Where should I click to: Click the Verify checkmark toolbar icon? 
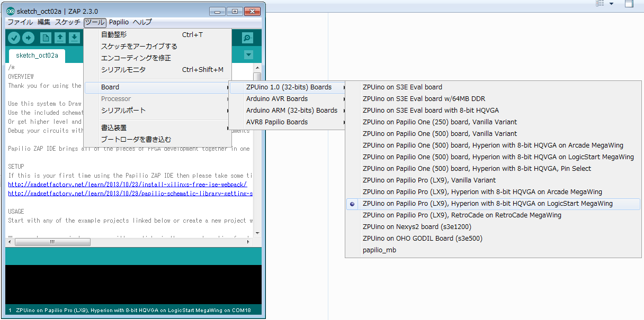click(x=14, y=38)
